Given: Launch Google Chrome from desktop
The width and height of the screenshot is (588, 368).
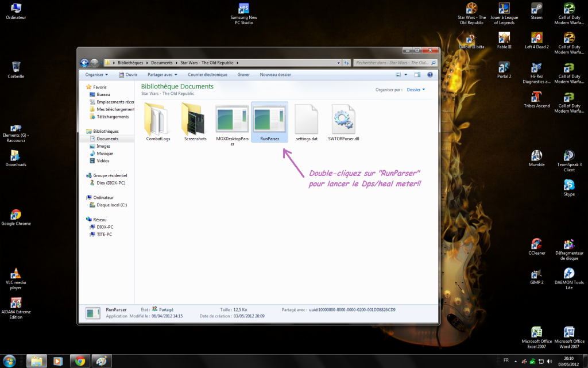Looking at the screenshot, I should coord(16,217).
